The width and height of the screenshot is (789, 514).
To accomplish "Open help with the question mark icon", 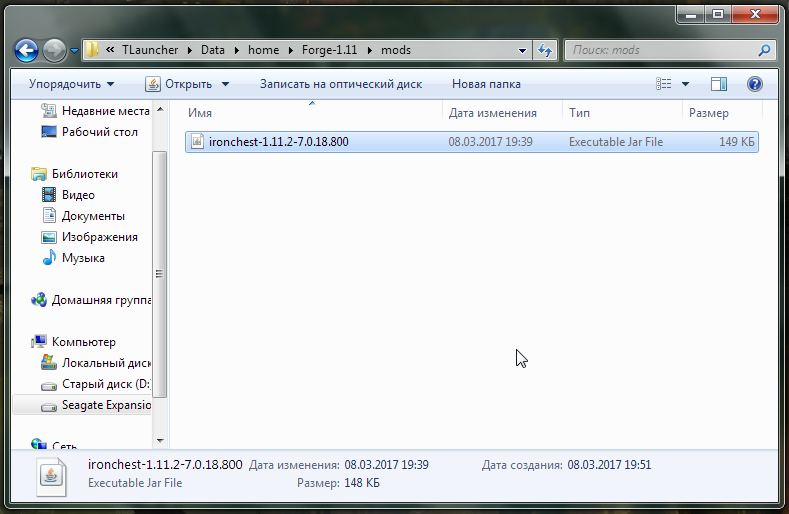I will pyautogui.click(x=754, y=84).
